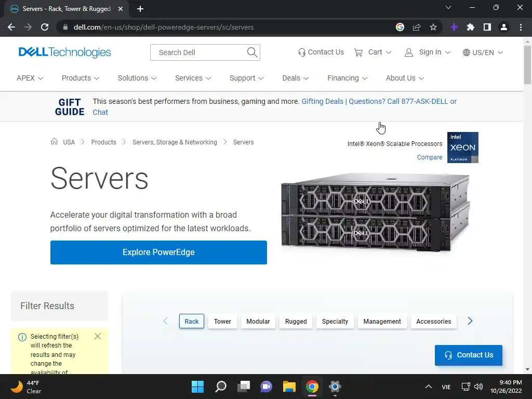Open the US/EN region selector
Image resolution: width=532 pixels, height=399 pixels.
(x=483, y=52)
